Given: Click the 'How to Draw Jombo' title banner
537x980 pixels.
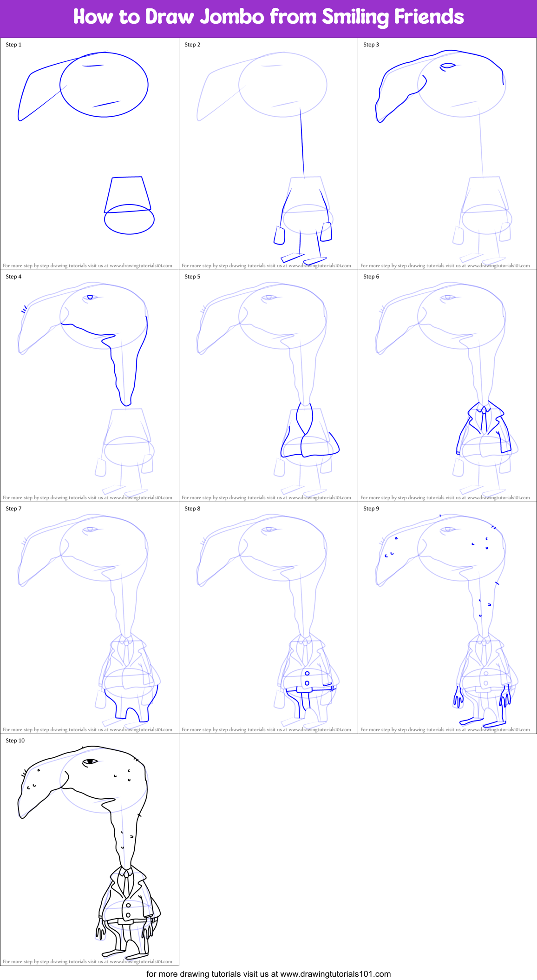Looking at the screenshot, I should click(x=268, y=17).
